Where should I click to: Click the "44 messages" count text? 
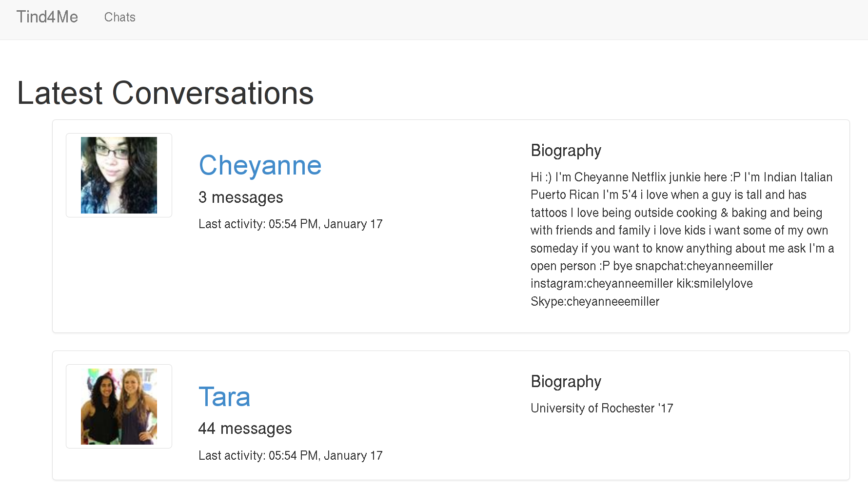[245, 429]
